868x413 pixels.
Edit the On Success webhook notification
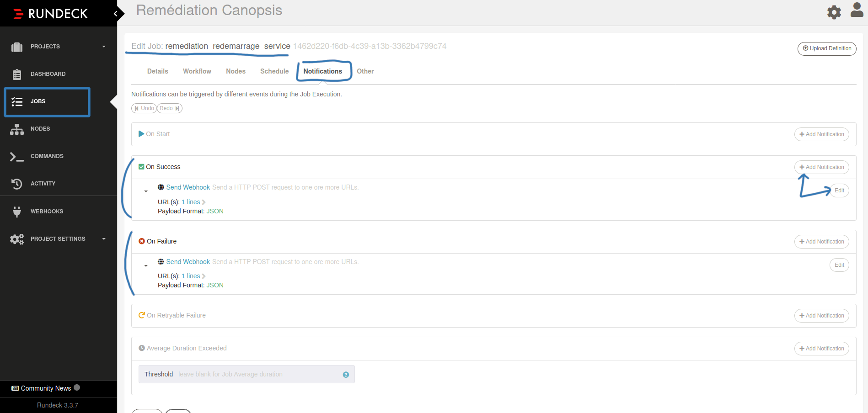(x=839, y=191)
